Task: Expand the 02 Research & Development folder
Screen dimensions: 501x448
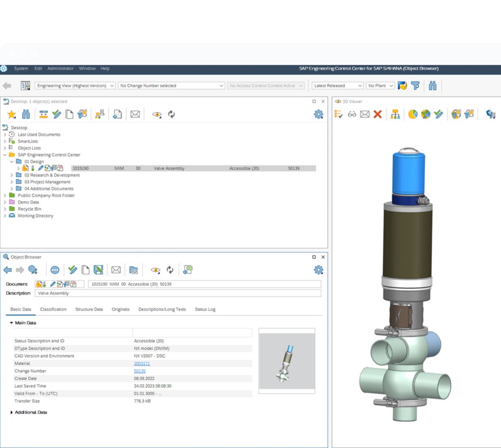Action: pos(12,175)
